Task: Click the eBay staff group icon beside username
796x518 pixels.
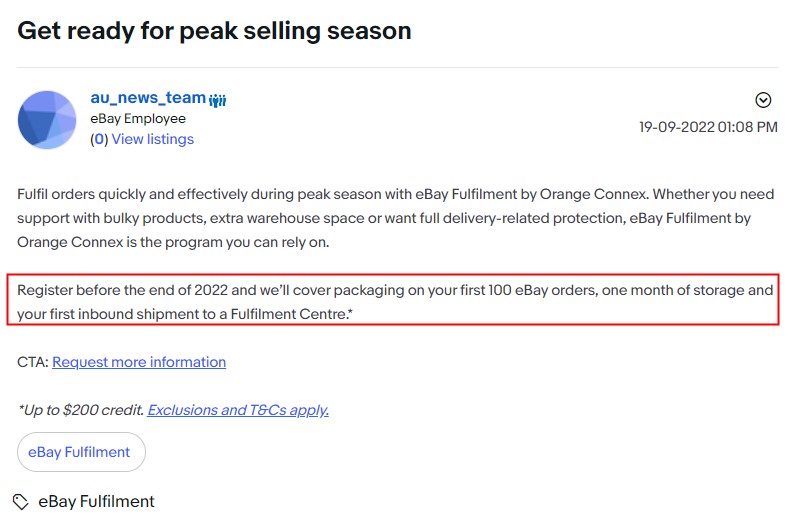Action: point(218,100)
